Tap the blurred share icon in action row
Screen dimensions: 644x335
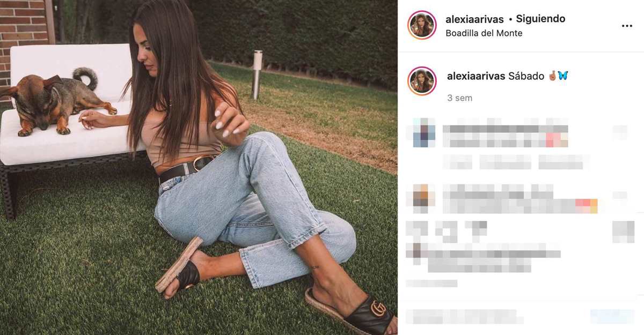(x=475, y=230)
